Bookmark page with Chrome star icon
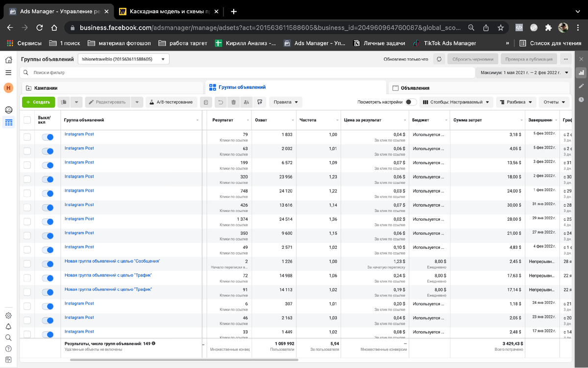Viewport: 588px width, 368px height. coord(500,28)
